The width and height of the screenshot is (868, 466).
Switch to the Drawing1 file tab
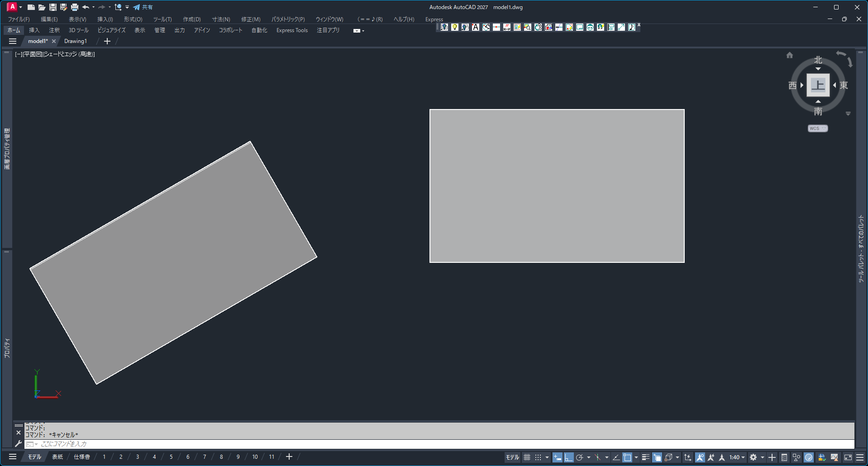coord(76,41)
